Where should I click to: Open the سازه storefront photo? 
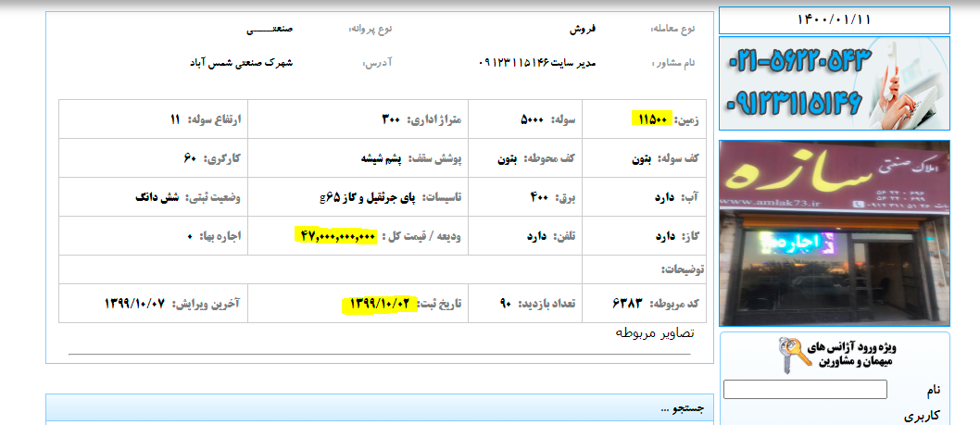click(835, 233)
